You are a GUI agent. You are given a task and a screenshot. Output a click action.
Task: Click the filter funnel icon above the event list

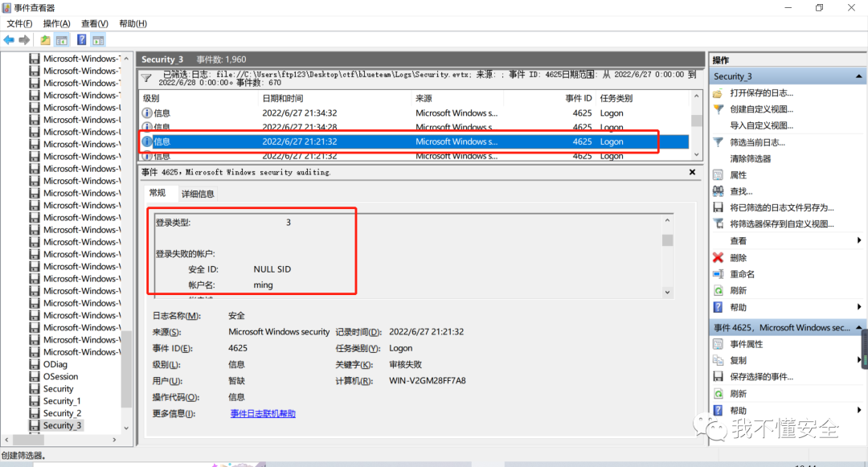146,78
